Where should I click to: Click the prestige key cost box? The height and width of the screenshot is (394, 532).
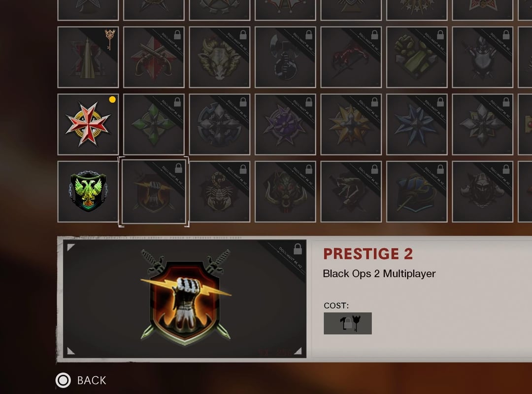coord(348,323)
